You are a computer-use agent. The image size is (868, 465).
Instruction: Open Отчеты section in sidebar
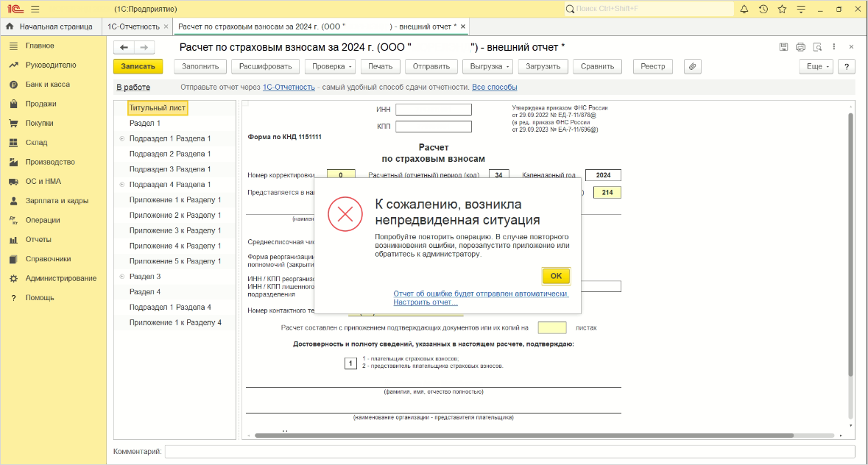(x=53, y=239)
